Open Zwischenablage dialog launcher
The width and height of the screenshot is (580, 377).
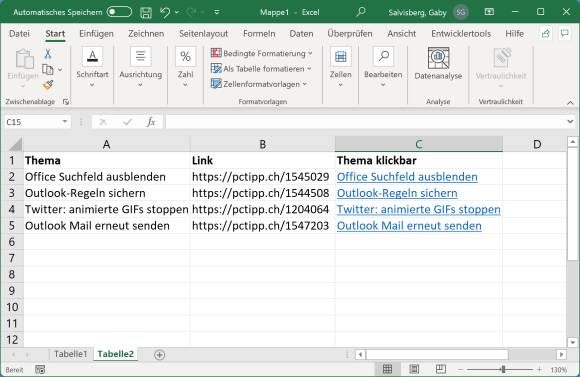pos(66,102)
